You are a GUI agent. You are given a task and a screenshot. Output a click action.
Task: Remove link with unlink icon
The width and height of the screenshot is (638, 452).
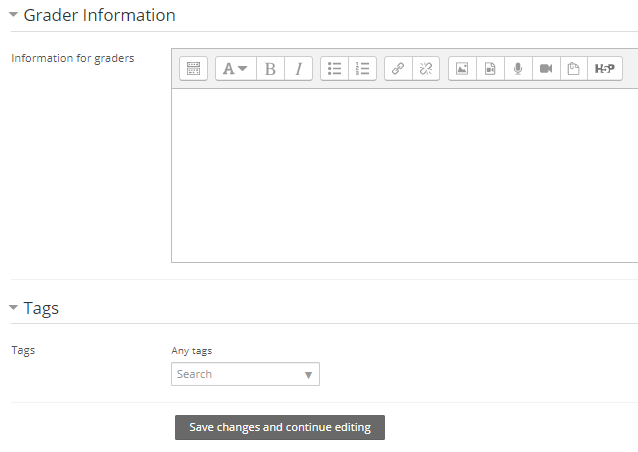tap(426, 68)
